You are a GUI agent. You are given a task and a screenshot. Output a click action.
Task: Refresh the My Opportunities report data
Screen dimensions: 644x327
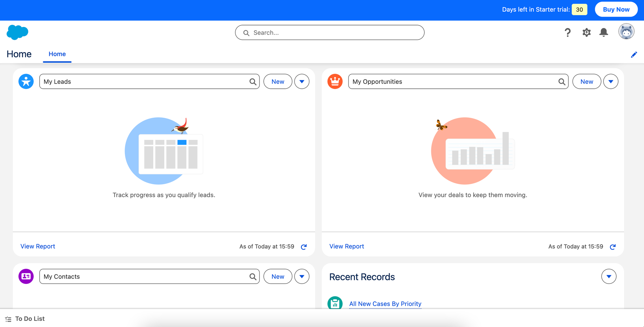coord(613,247)
